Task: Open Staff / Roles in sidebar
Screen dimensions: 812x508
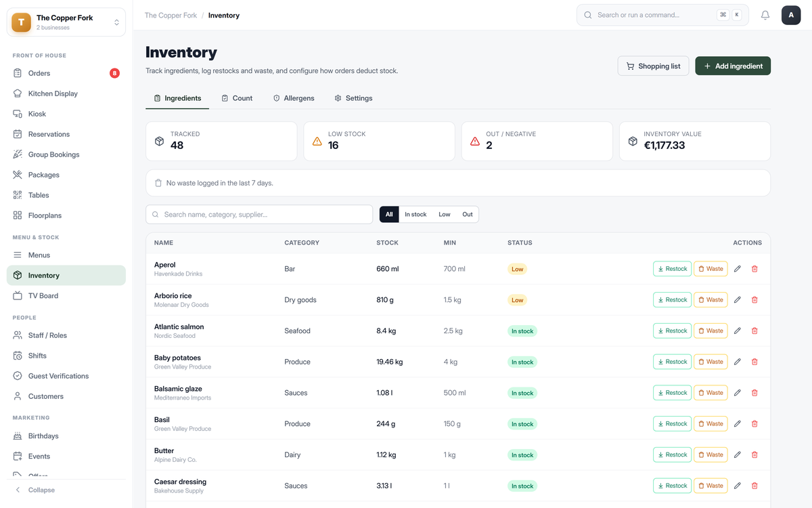Action: point(66,335)
